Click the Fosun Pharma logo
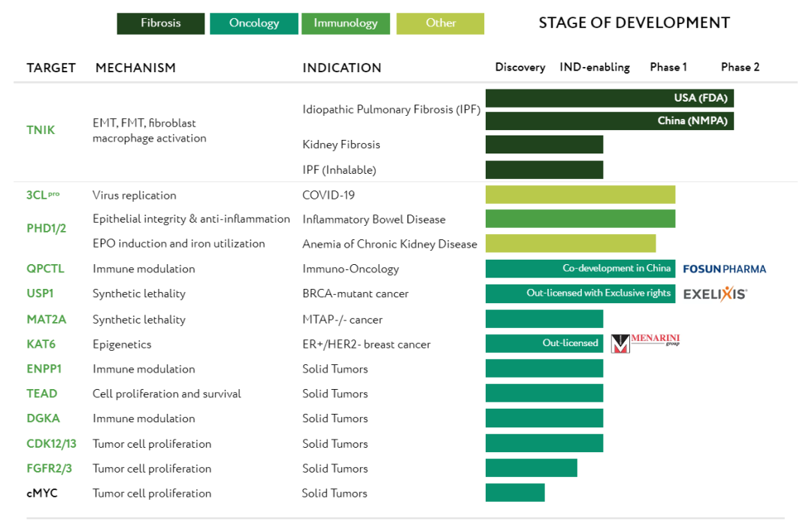 click(724, 269)
